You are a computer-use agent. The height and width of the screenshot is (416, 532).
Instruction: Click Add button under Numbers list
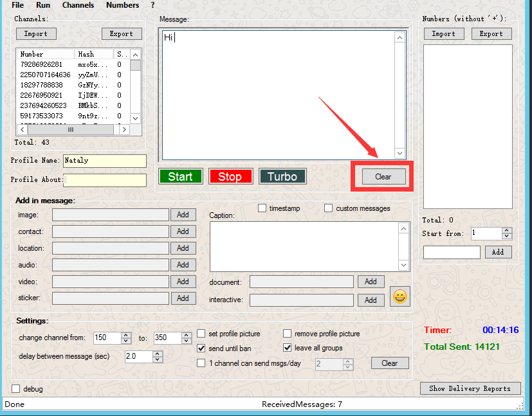[x=498, y=252]
